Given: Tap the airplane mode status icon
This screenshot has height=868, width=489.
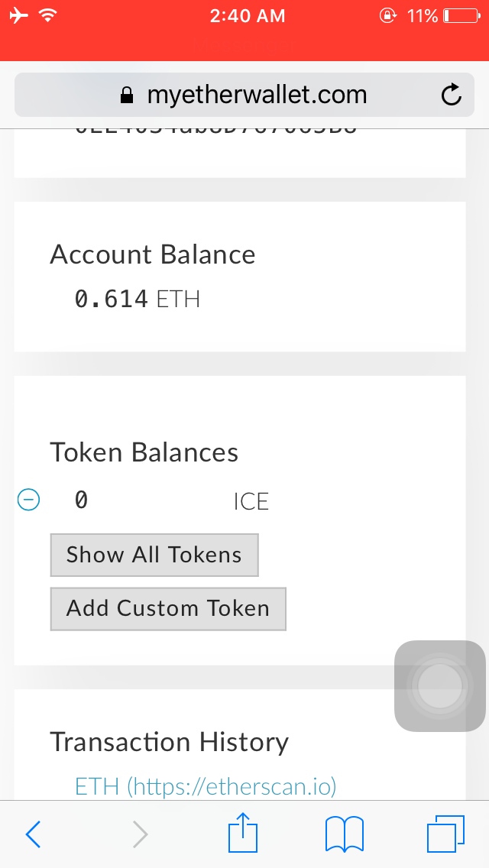Looking at the screenshot, I should pos(19,16).
